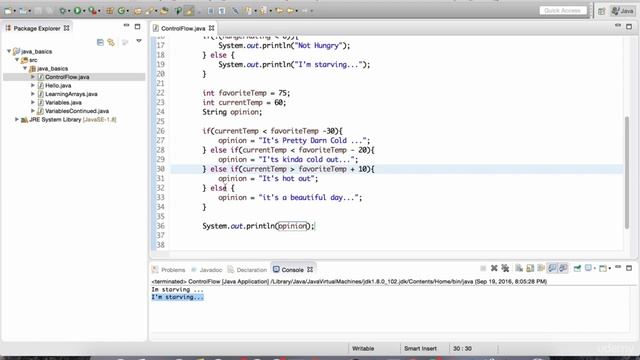This screenshot has width=640, height=360.
Task: Select Hello.java in Package Explorer
Action: [x=58, y=85]
